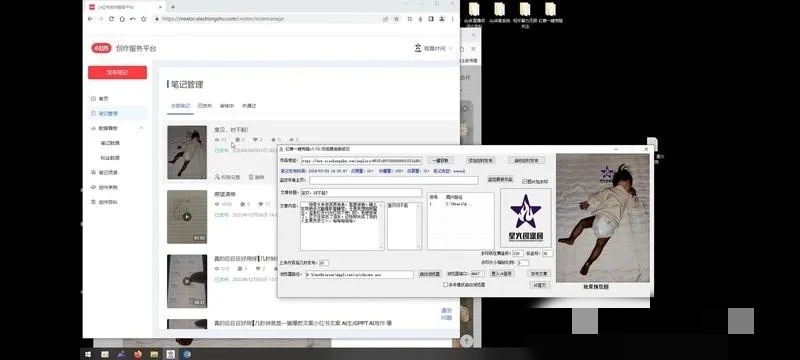Viewport: 800px width, 360px height.
Task: Click the browser path input field
Action: [x=359, y=274]
